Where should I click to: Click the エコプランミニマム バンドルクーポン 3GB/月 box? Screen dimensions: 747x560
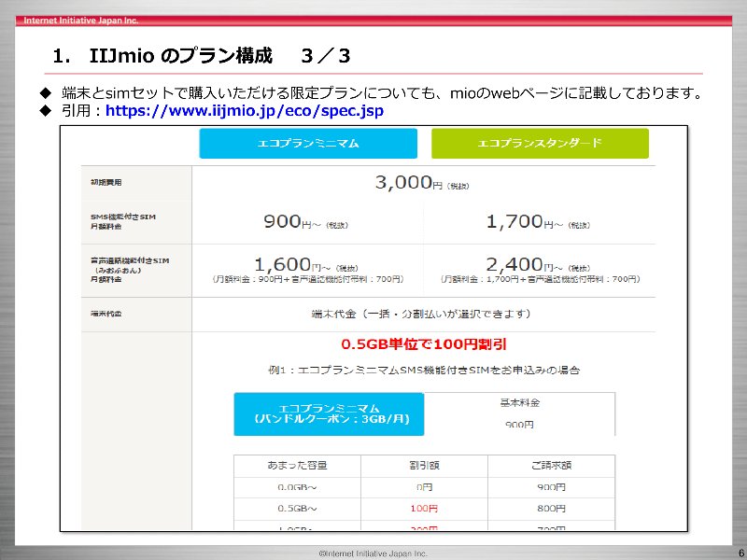(x=329, y=413)
